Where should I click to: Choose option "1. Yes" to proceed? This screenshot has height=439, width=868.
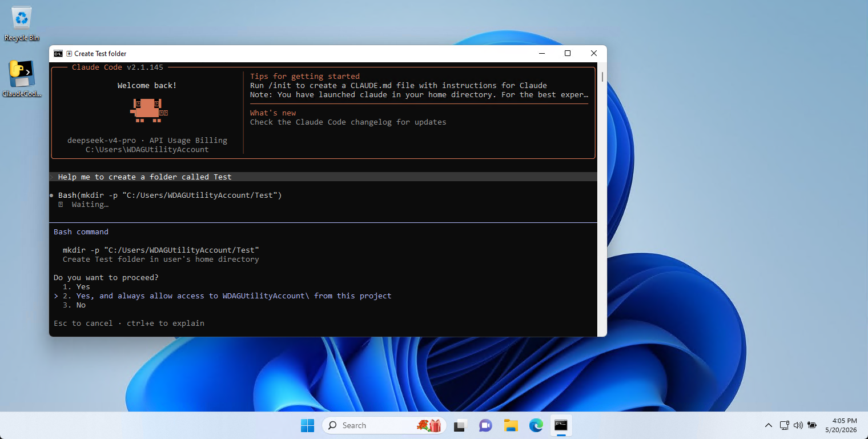77,287
